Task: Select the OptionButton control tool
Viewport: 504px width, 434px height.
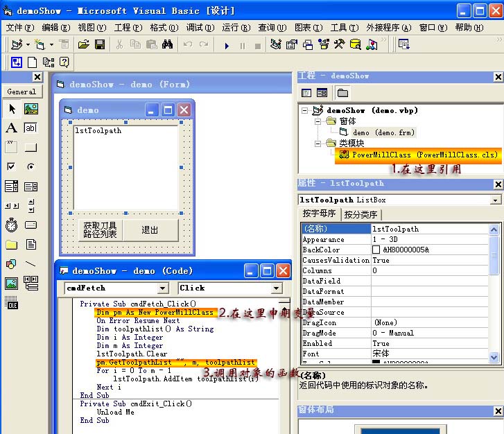Action: coord(31,166)
